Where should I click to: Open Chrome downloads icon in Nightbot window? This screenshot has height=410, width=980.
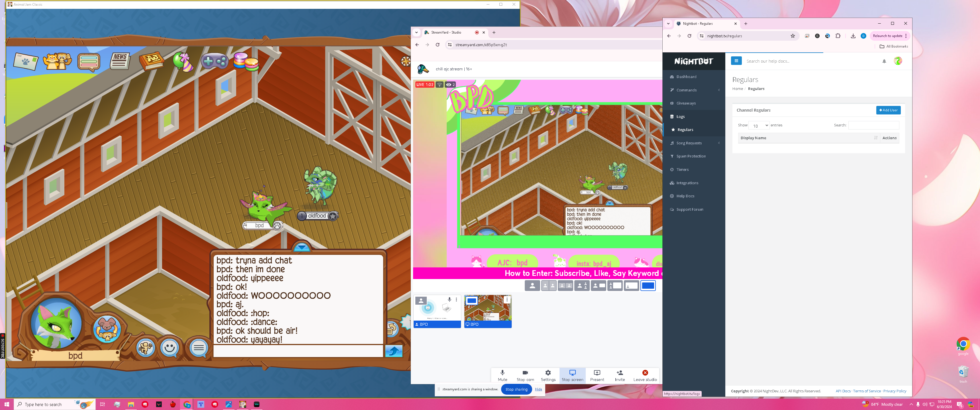[x=853, y=36]
